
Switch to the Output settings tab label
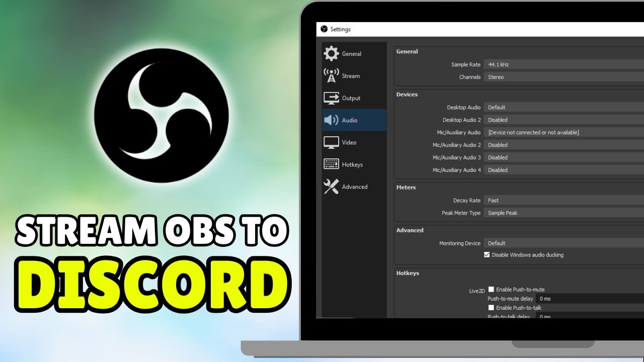pos(351,98)
